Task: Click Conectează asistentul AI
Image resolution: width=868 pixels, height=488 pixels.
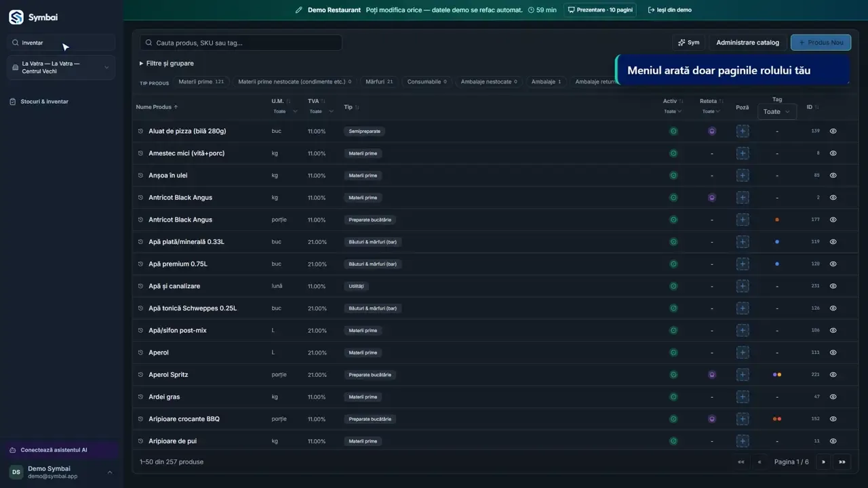Action: (62, 450)
